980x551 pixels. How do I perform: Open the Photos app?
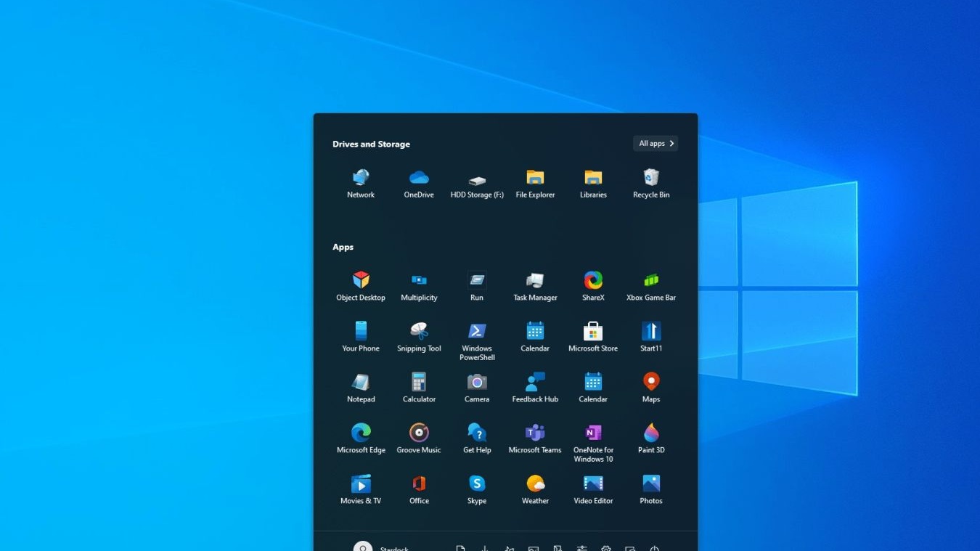(x=651, y=489)
